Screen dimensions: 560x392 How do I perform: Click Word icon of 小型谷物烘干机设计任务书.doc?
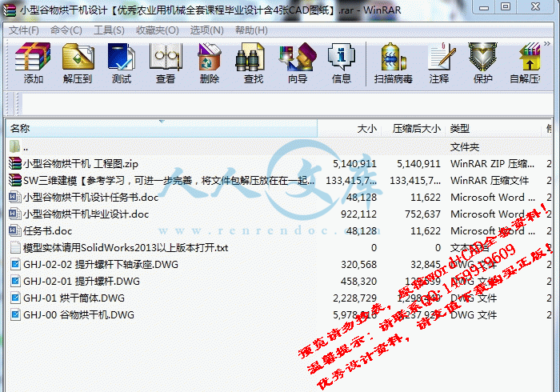[x=14, y=197]
